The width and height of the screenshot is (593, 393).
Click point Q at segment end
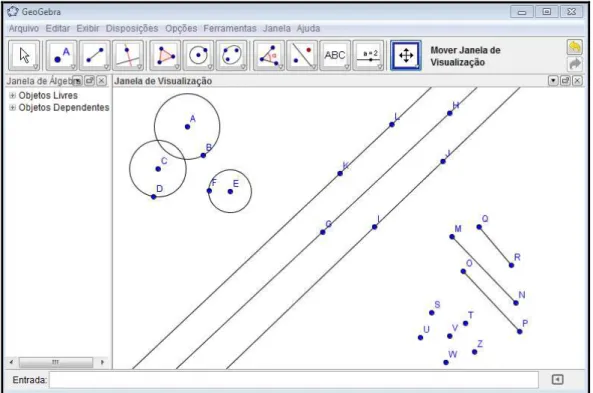(479, 227)
